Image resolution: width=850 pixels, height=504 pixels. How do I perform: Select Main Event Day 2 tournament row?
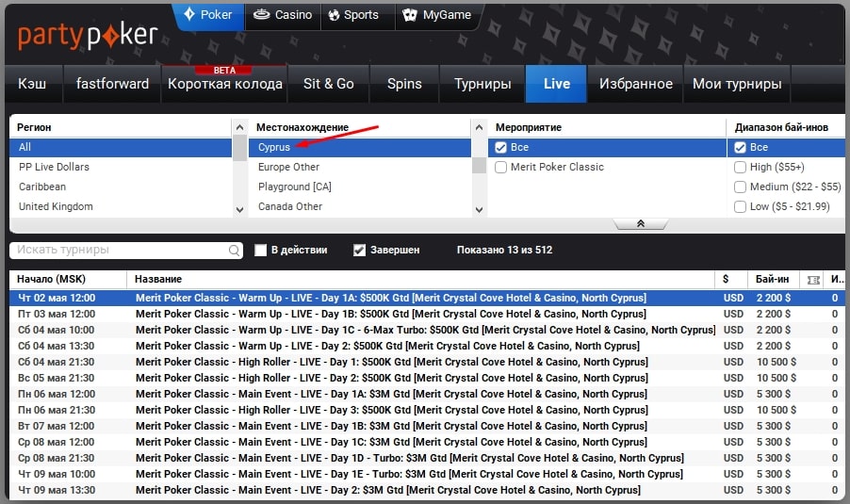pos(427,491)
